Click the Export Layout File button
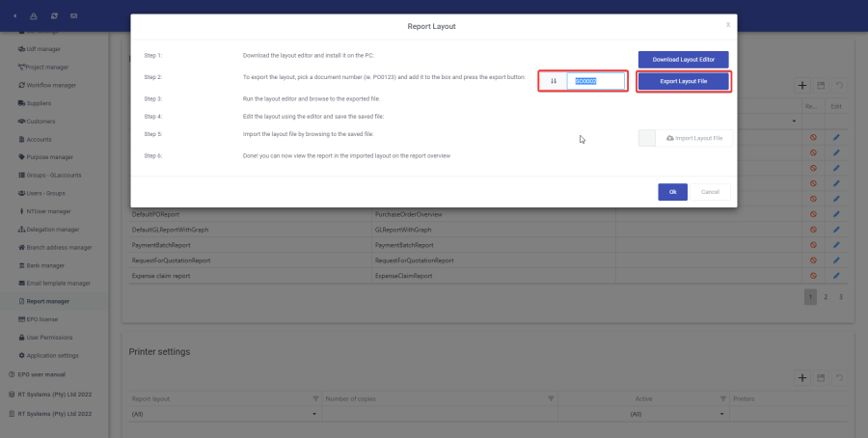868x438 pixels. click(683, 81)
